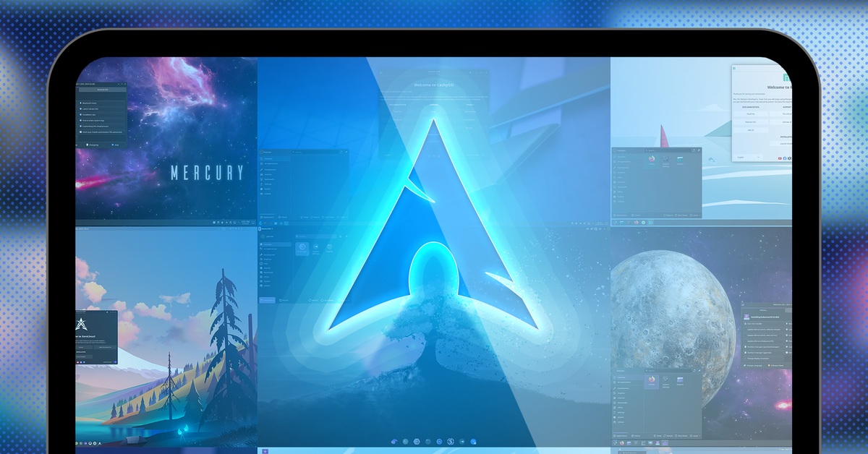Select the General Info tab
868x454 pixels.
[101, 90]
